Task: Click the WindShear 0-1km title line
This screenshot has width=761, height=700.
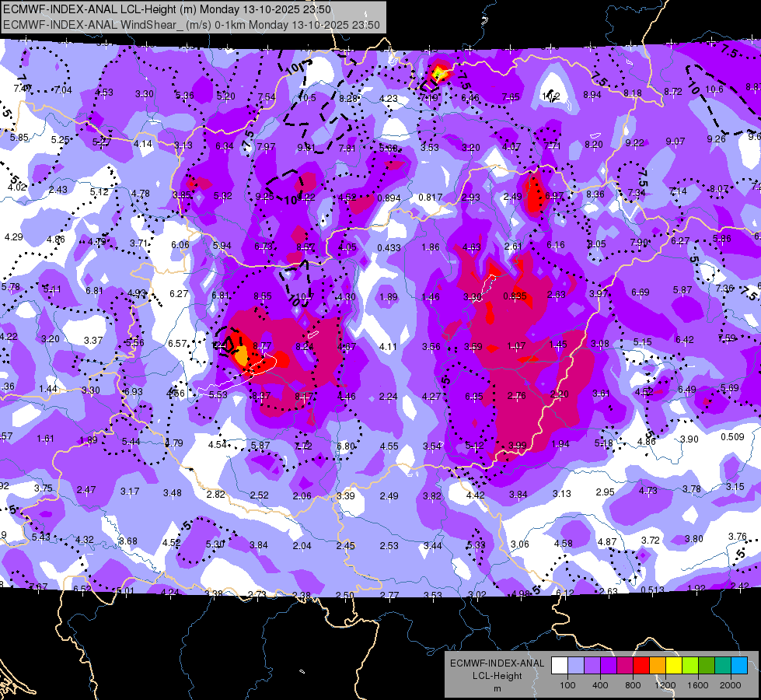Action: [191, 25]
